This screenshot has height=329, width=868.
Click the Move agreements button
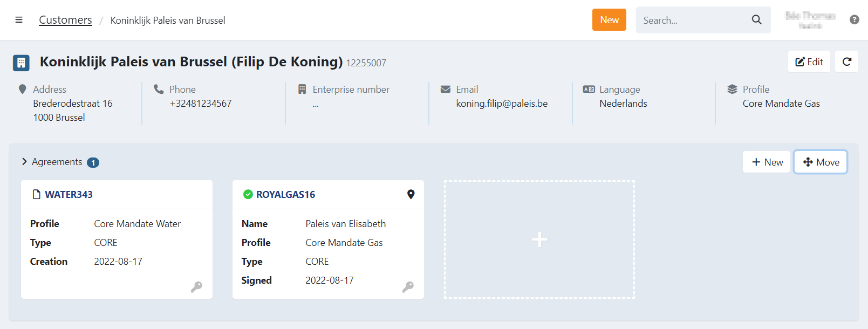(x=821, y=162)
